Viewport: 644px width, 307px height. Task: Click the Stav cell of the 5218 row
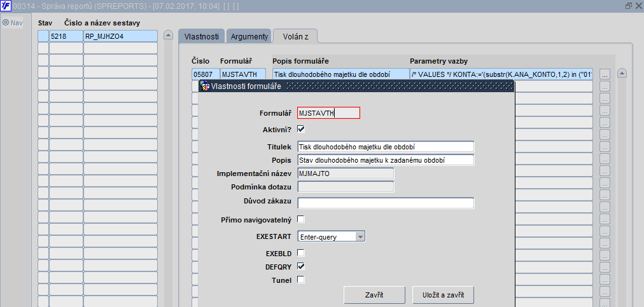43,36
